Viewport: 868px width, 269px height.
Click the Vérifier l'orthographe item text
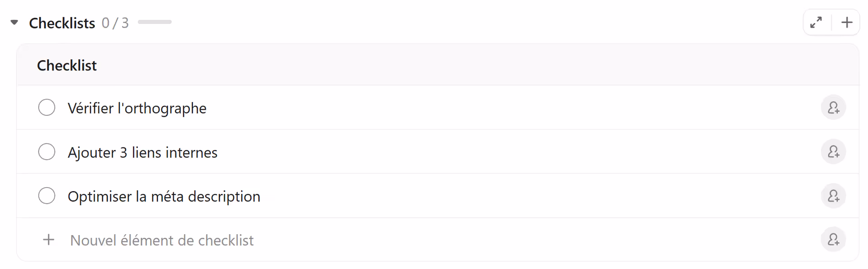(137, 109)
